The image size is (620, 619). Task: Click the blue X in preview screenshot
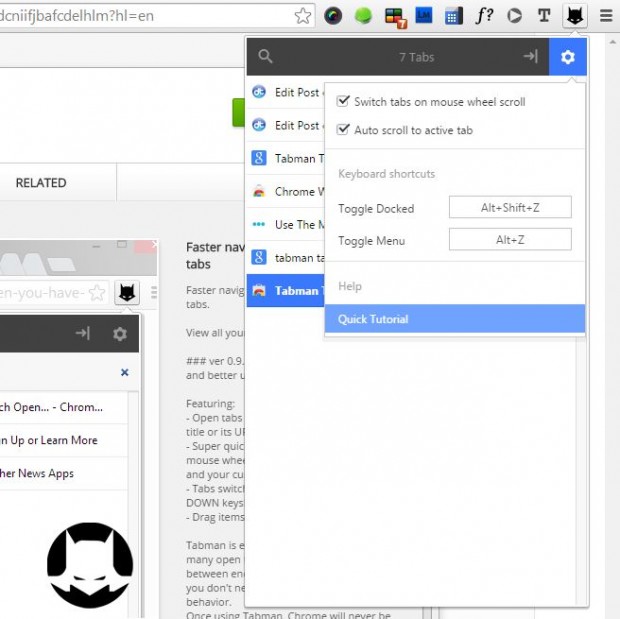tap(125, 372)
